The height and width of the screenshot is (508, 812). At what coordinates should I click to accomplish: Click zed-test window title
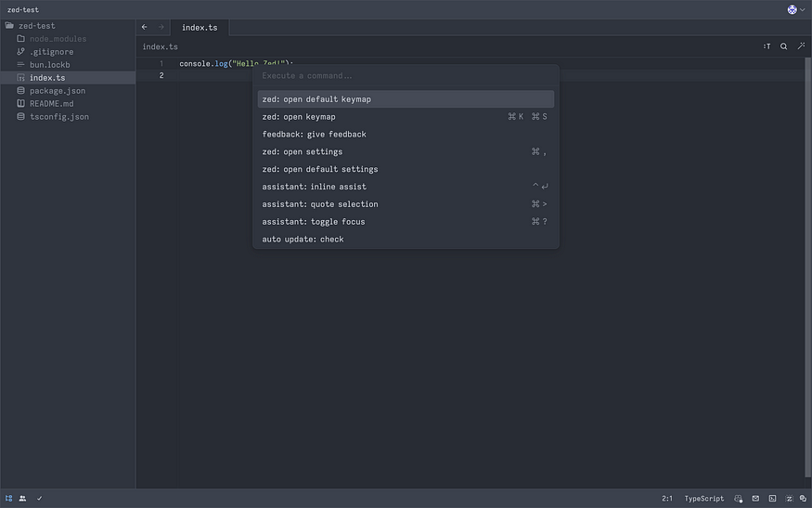[23, 9]
